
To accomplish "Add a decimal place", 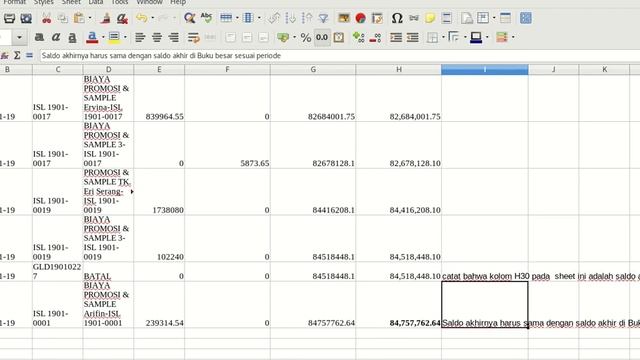I will coord(358,38).
